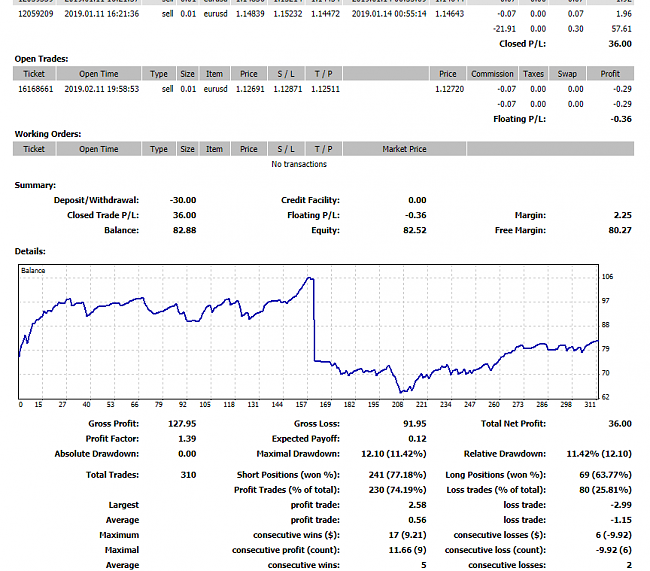Image resolution: width=650 pixels, height=571 pixels.
Task: Select the close price 1.14643
Action: click(449, 14)
